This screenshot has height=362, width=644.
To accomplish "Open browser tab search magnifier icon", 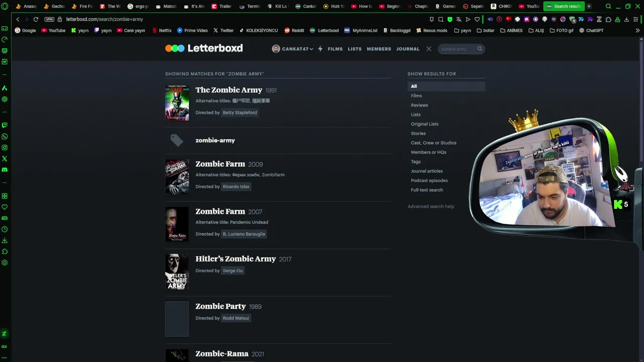I will click(608, 6).
